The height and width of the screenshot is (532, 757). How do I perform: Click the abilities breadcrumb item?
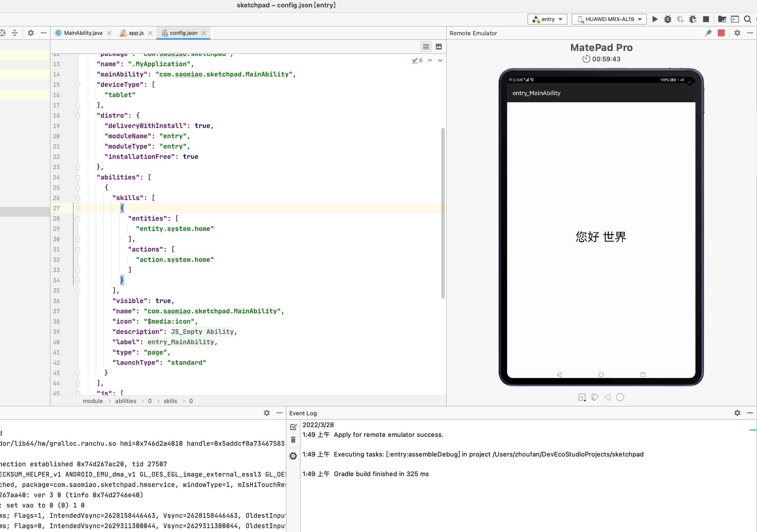coord(126,401)
